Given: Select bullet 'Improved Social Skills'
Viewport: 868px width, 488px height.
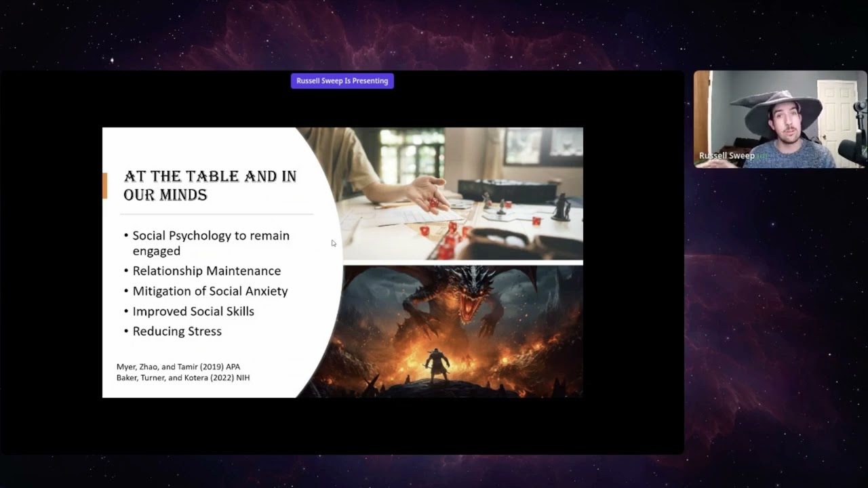Looking at the screenshot, I should pos(193,311).
